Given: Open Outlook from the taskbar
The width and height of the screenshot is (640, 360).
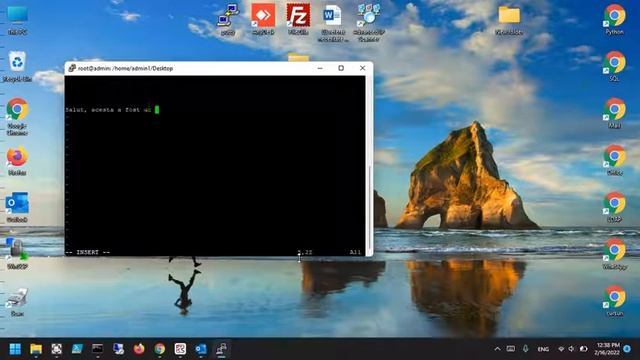Looking at the screenshot, I should click(x=201, y=349).
